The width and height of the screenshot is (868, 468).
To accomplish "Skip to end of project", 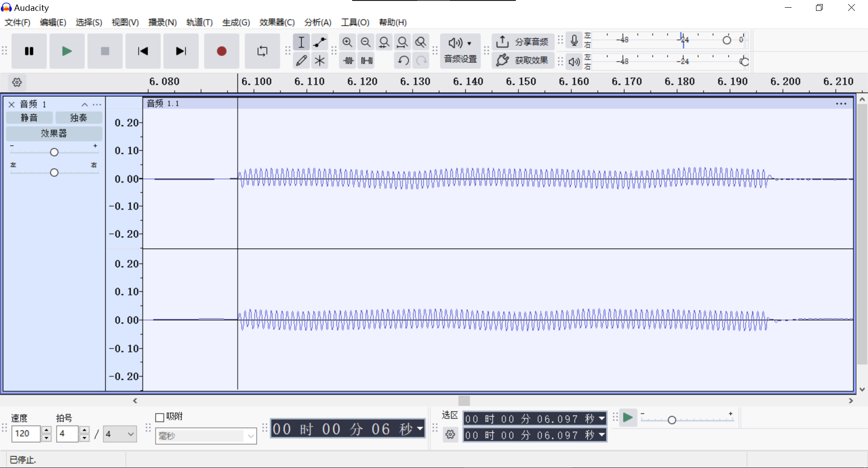I will [181, 51].
